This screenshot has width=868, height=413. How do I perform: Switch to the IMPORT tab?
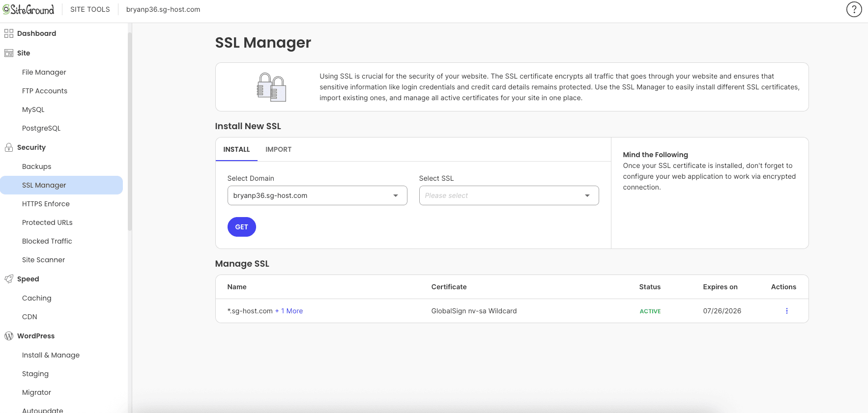[278, 149]
